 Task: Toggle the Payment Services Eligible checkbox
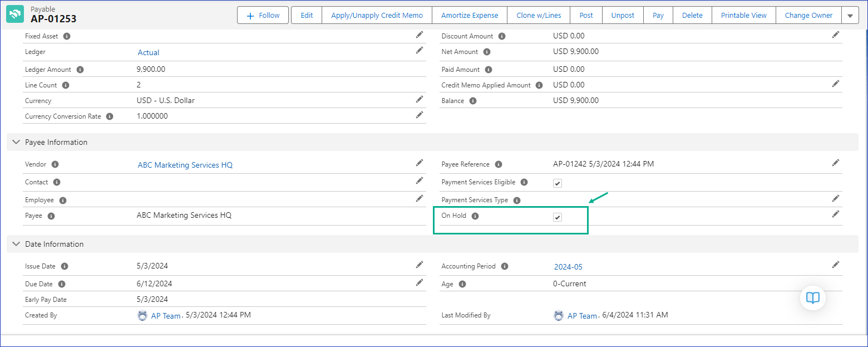tap(557, 183)
